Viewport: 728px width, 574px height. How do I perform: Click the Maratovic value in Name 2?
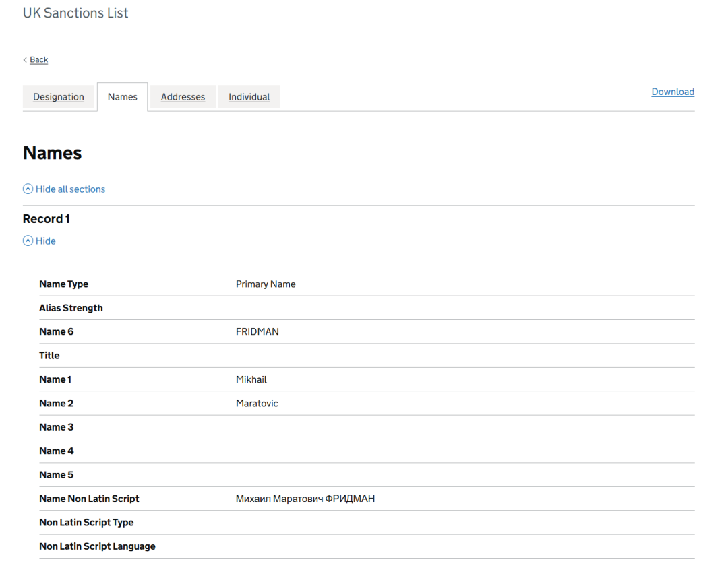click(x=257, y=404)
